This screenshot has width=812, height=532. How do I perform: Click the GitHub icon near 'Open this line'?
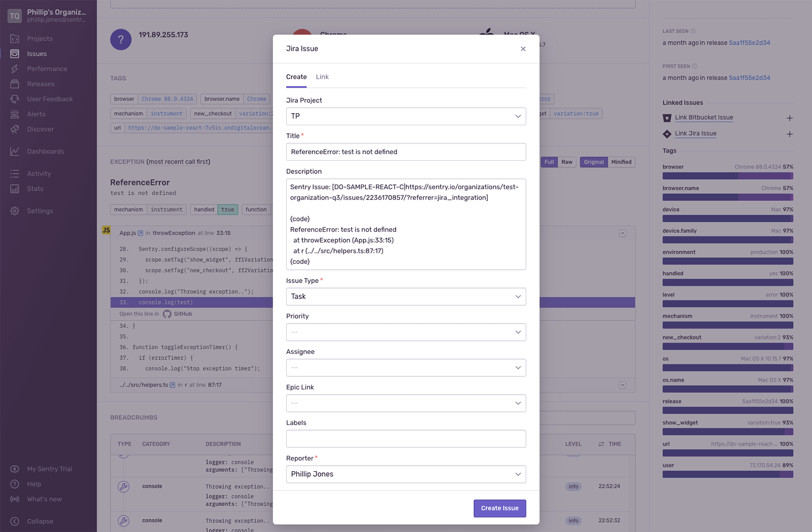[167, 313]
